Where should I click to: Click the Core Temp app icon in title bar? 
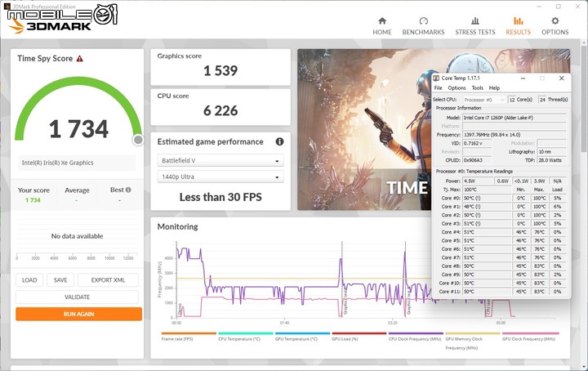(436, 78)
